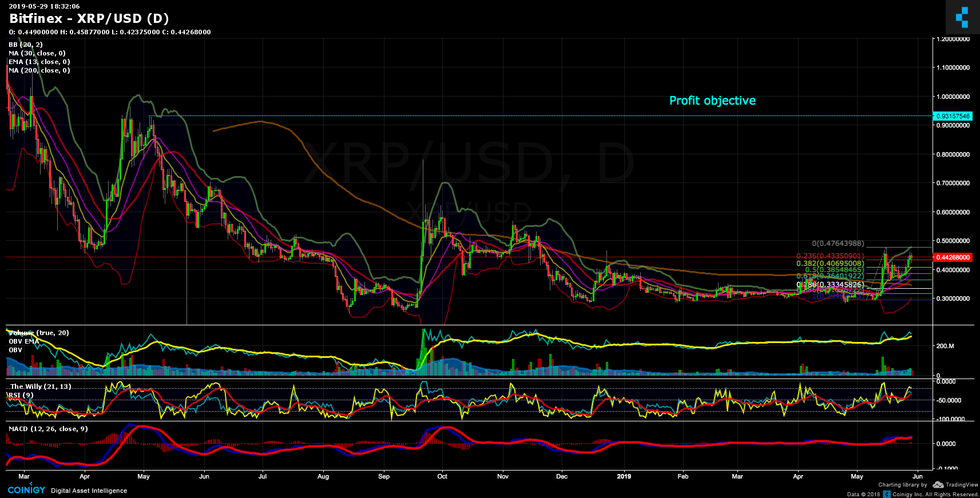Click the -0.1000 label on the MACD axis

(x=947, y=469)
